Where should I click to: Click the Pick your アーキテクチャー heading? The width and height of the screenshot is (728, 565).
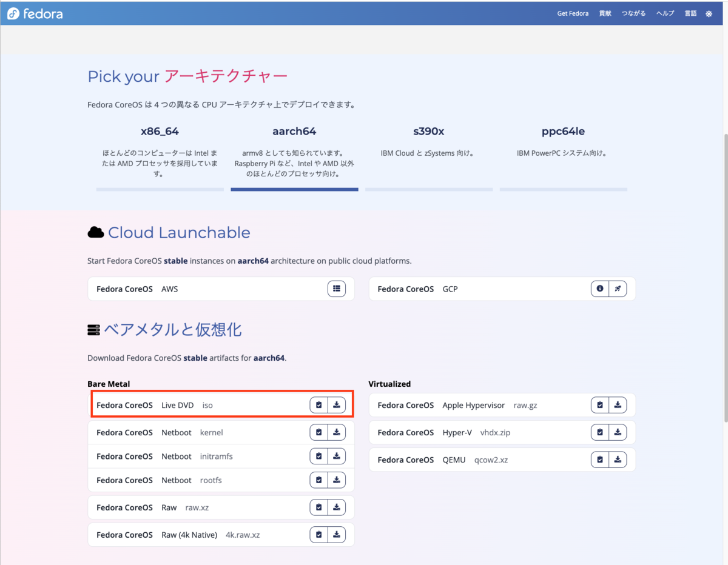pyautogui.click(x=187, y=76)
